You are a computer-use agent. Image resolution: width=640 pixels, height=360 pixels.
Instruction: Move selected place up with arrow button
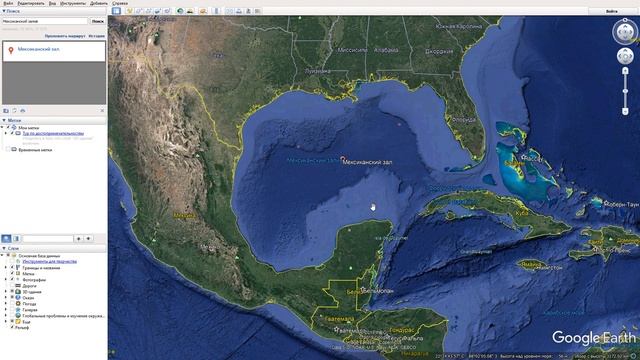pos(78,239)
